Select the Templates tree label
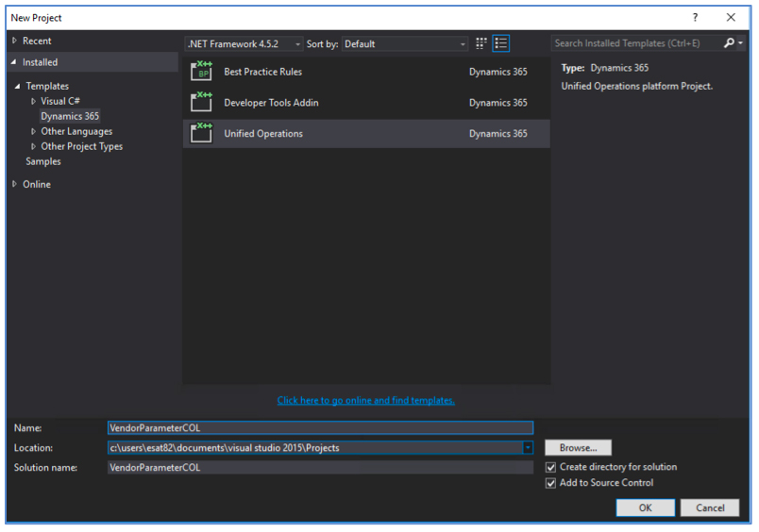 47,86
